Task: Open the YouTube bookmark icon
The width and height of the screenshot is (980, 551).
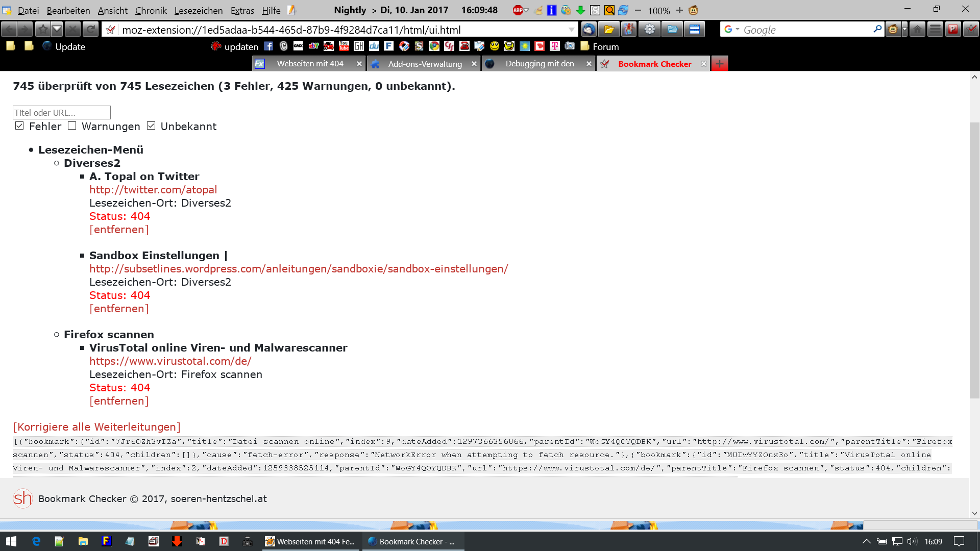Action: (344, 46)
